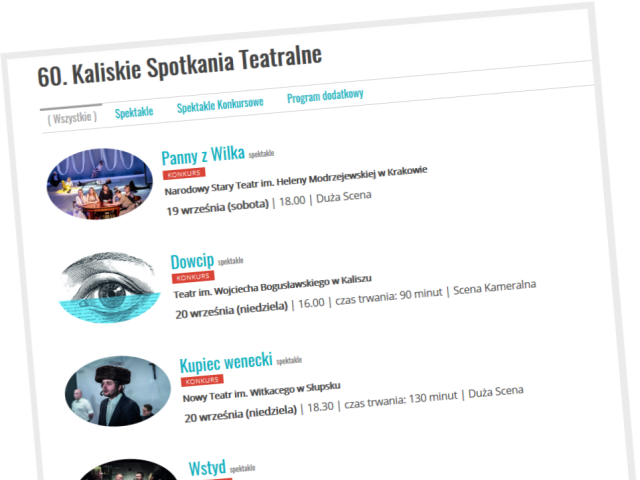Click the spektakle tag beside Dowcip

231,261
